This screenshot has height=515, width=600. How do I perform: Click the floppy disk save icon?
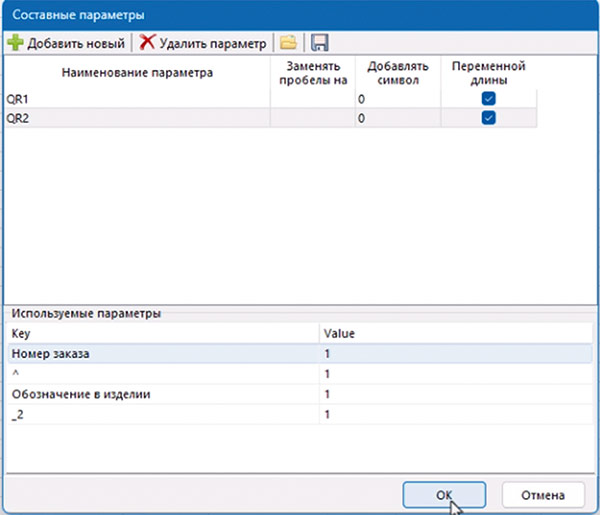(320, 43)
